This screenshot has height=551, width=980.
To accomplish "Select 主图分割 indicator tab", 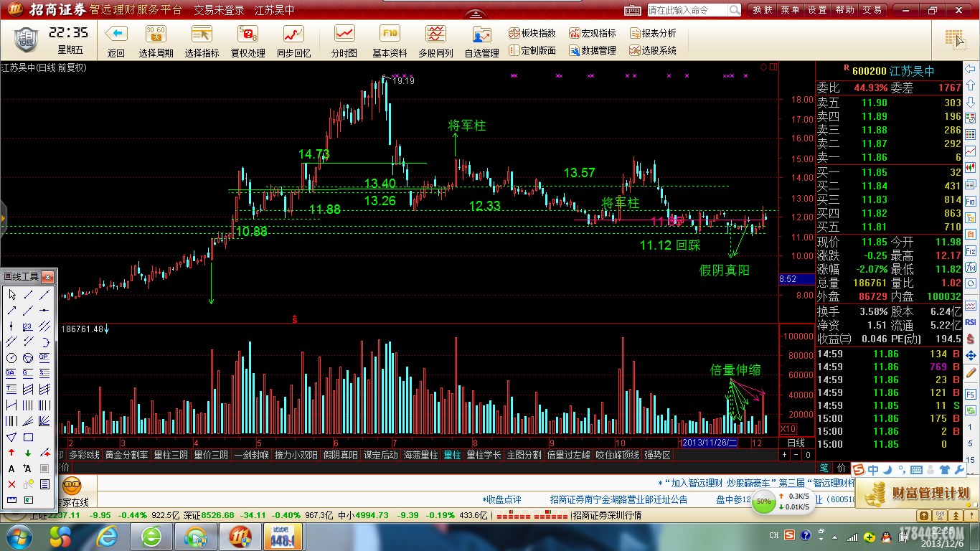I will click(x=524, y=455).
